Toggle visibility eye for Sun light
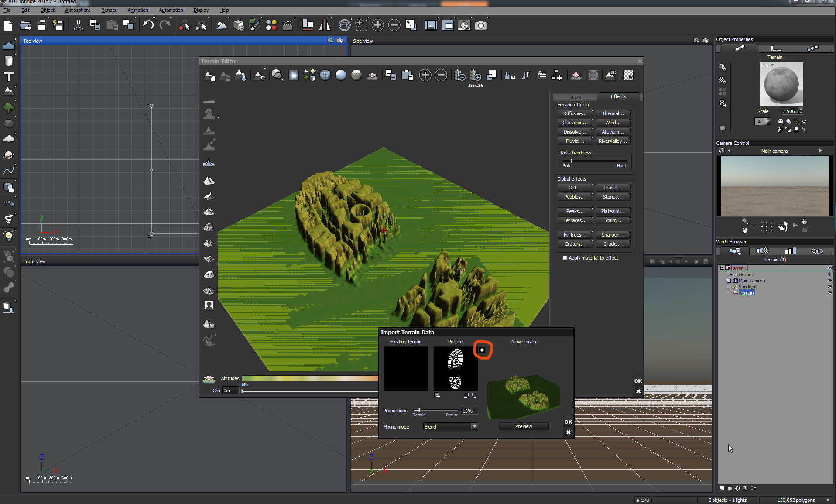Image resolution: width=836 pixels, height=504 pixels. (829, 287)
